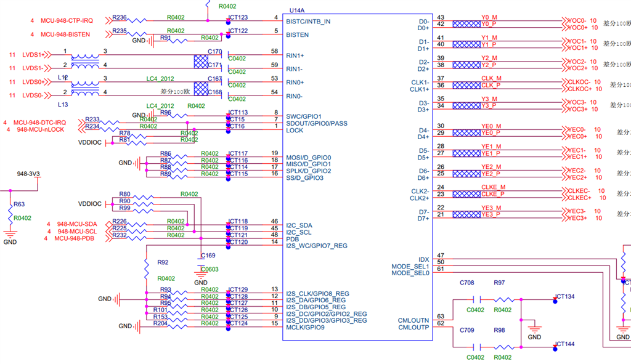
Task: Click the MODE_SEL1 pin name
Action: pos(410,266)
